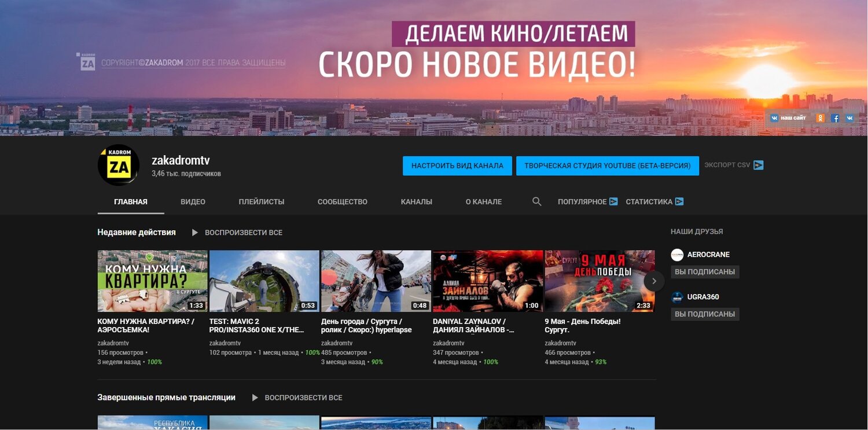Open channel search magnifier icon
Screen dimensions: 868x430
tap(536, 201)
